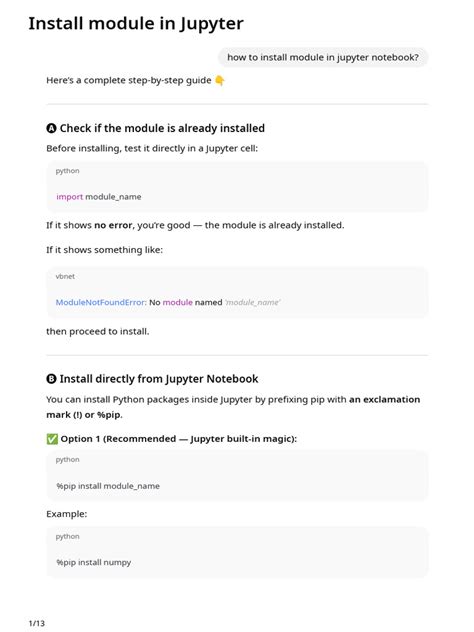Click the 'Install directly from Jupyter Notebook' heading
The height and width of the screenshot is (632, 474).
click(159, 379)
